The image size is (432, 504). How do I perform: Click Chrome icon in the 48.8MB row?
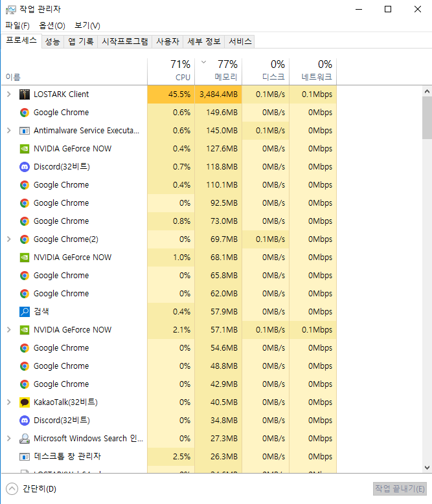pyautogui.click(x=25, y=366)
